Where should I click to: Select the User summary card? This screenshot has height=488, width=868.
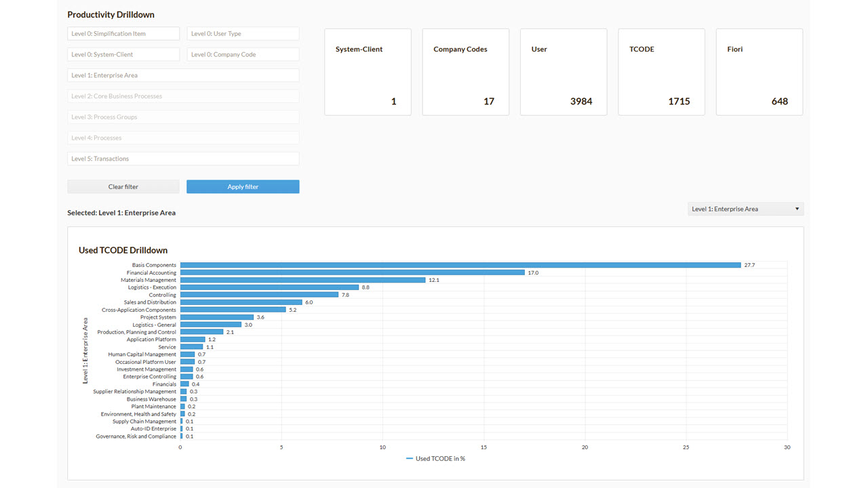tap(564, 72)
